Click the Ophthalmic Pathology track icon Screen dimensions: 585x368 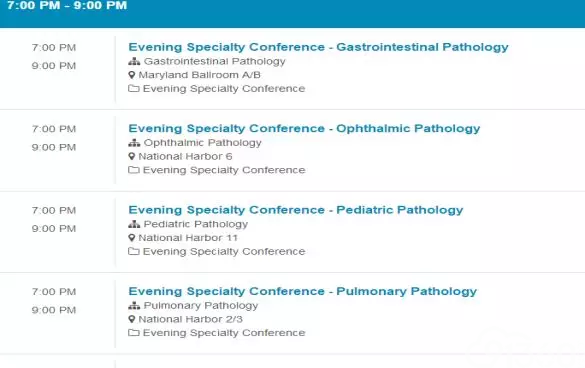point(134,143)
